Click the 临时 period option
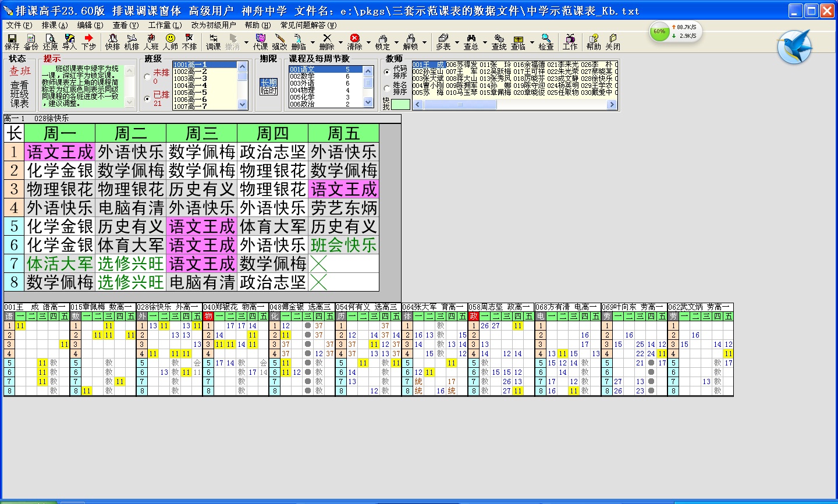The height and width of the screenshot is (504, 838). 268,91
